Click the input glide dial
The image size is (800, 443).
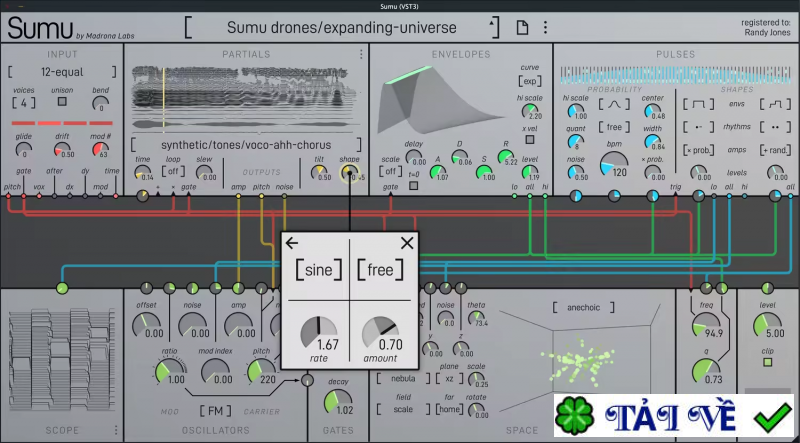point(23,150)
